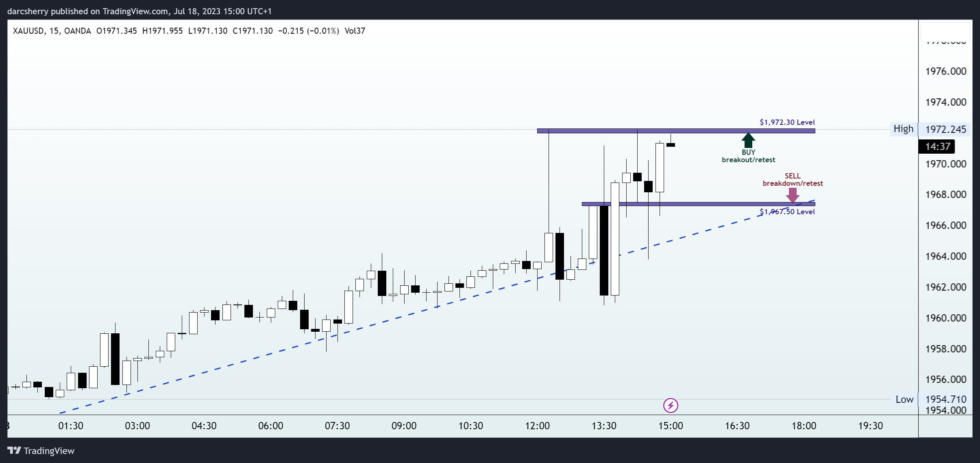Click the 01:30 time axis label
Viewport: 980px width, 463px height.
[x=71, y=426]
